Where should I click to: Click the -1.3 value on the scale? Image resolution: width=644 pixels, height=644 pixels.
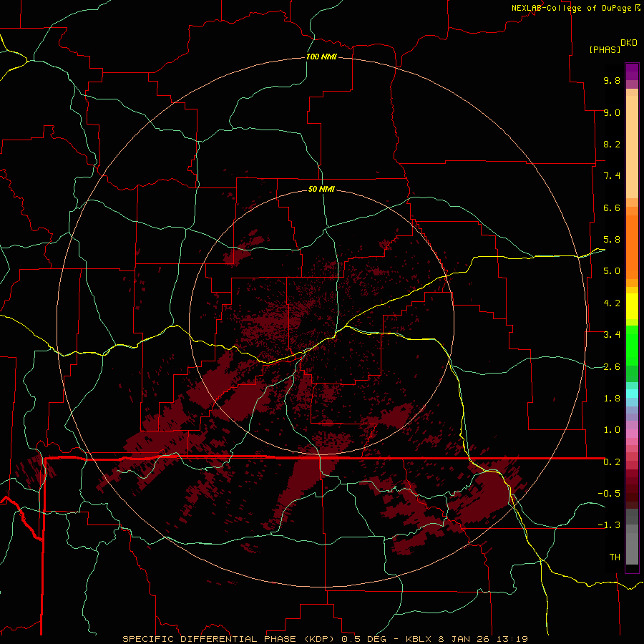(609, 525)
